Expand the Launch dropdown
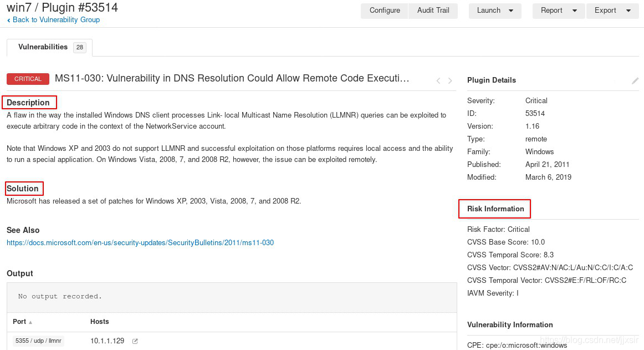 (x=495, y=11)
